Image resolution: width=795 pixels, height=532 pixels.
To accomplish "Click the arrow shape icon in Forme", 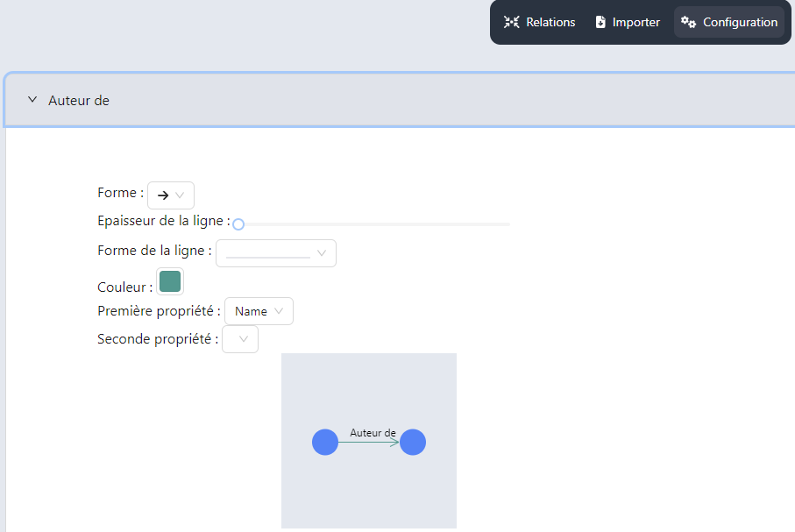I will click(x=162, y=195).
